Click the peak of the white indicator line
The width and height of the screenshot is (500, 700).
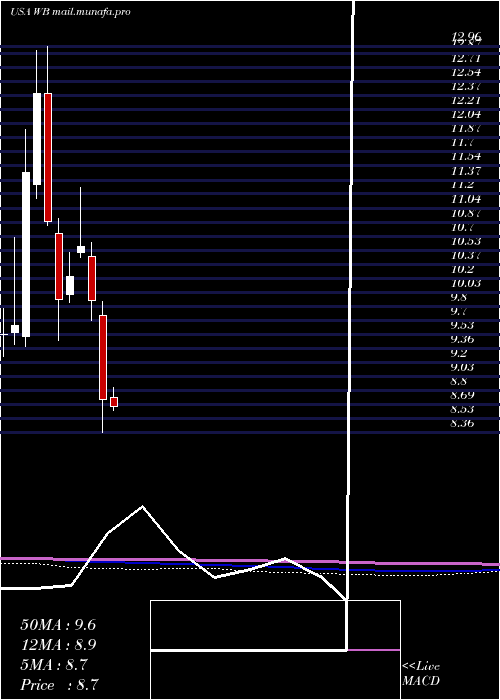click(x=142, y=506)
